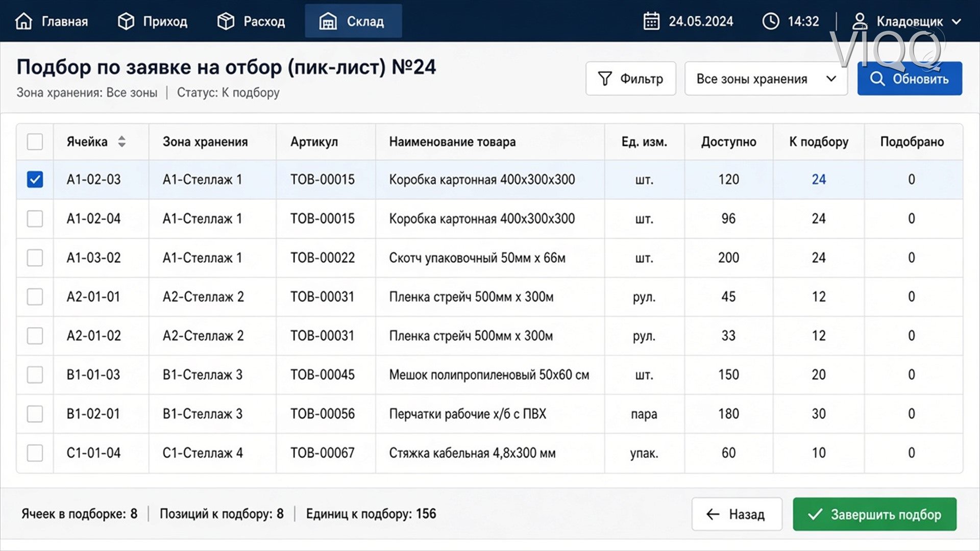This screenshot has height=551, width=980.
Task: Expand the Кладовщик user menu chevron
Action: (x=957, y=22)
